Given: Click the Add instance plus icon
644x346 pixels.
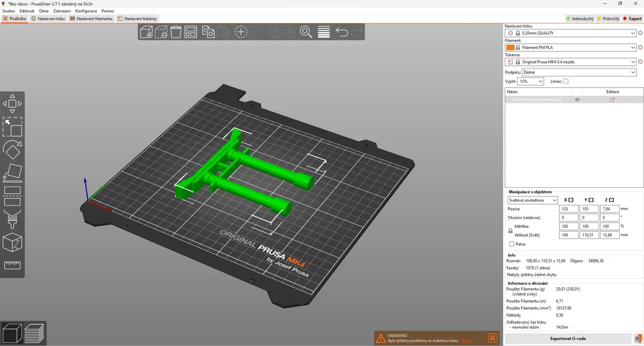Looking at the screenshot, I should 241,32.
